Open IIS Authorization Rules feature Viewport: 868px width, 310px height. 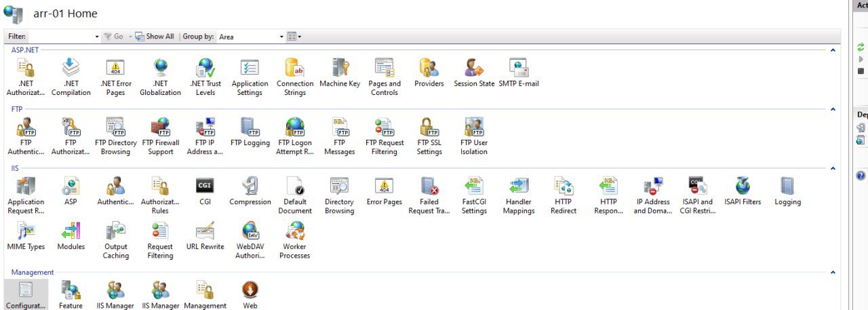click(160, 195)
